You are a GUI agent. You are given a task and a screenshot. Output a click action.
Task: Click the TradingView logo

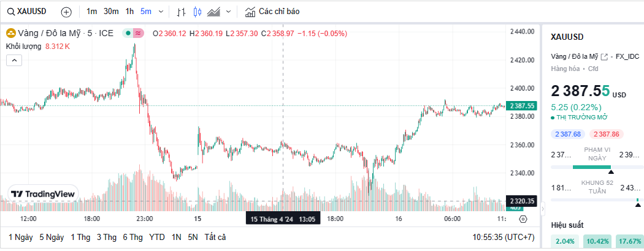pyautogui.click(x=43, y=193)
